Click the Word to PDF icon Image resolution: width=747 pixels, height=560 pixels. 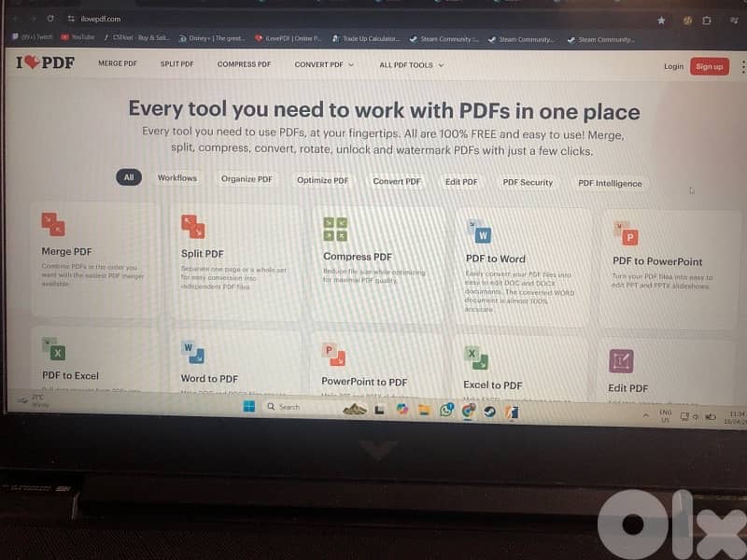[193, 352]
